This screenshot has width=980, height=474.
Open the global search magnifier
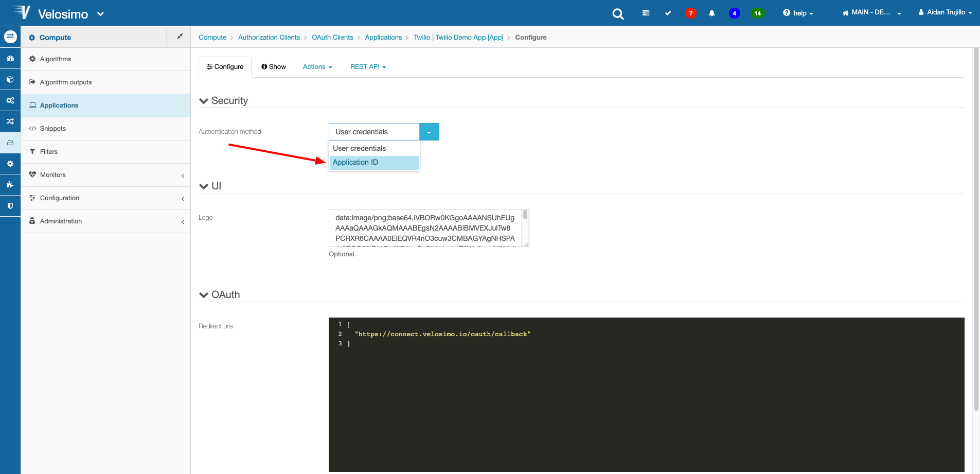[618, 14]
